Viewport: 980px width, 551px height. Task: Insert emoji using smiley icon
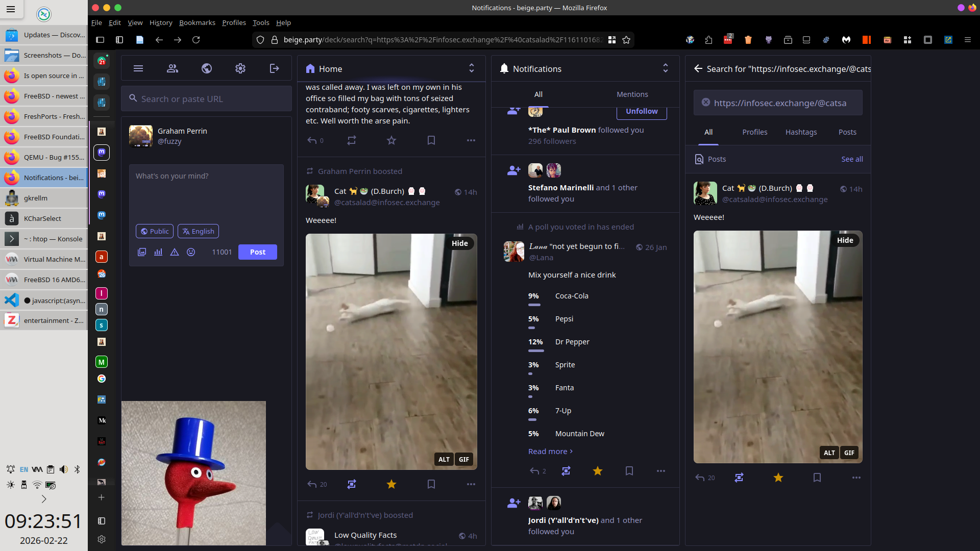pyautogui.click(x=191, y=252)
